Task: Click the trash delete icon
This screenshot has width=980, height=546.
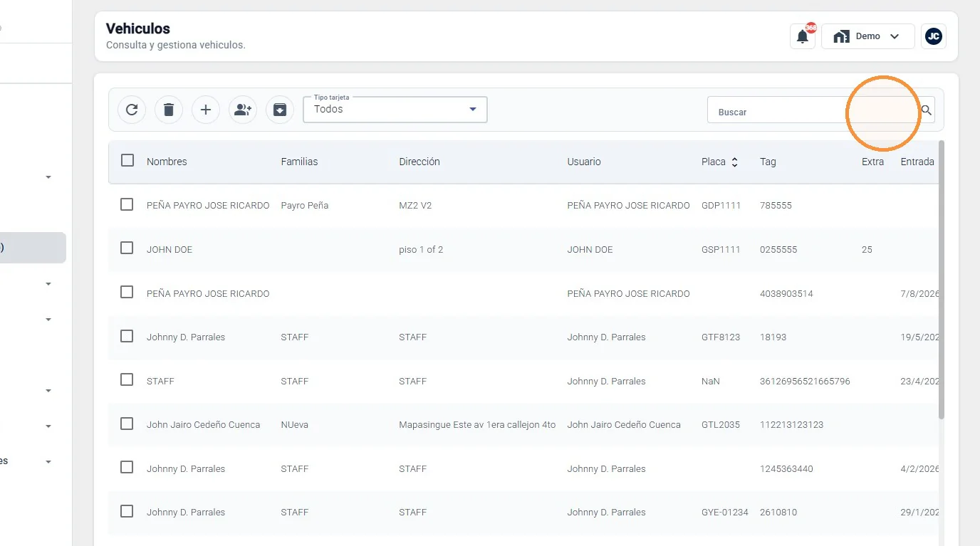Action: point(169,110)
